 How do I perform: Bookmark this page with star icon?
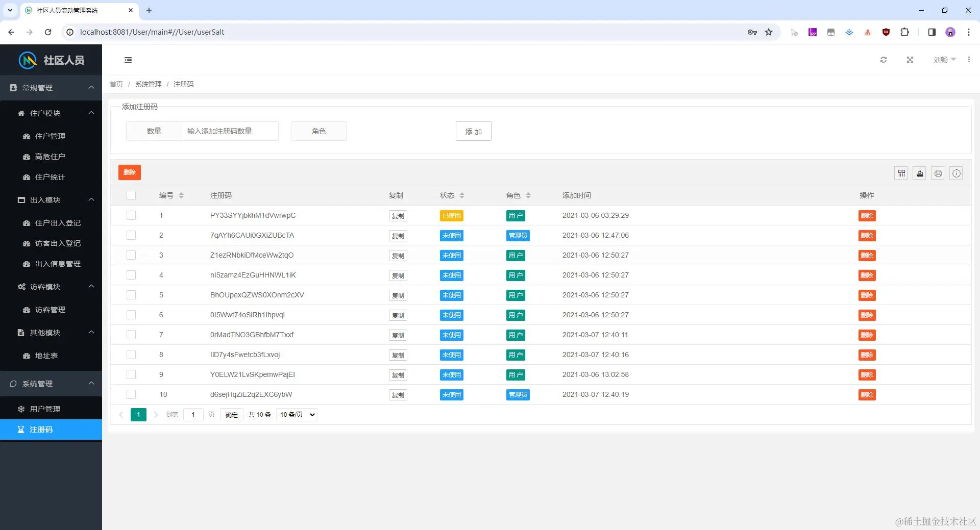[x=769, y=32]
